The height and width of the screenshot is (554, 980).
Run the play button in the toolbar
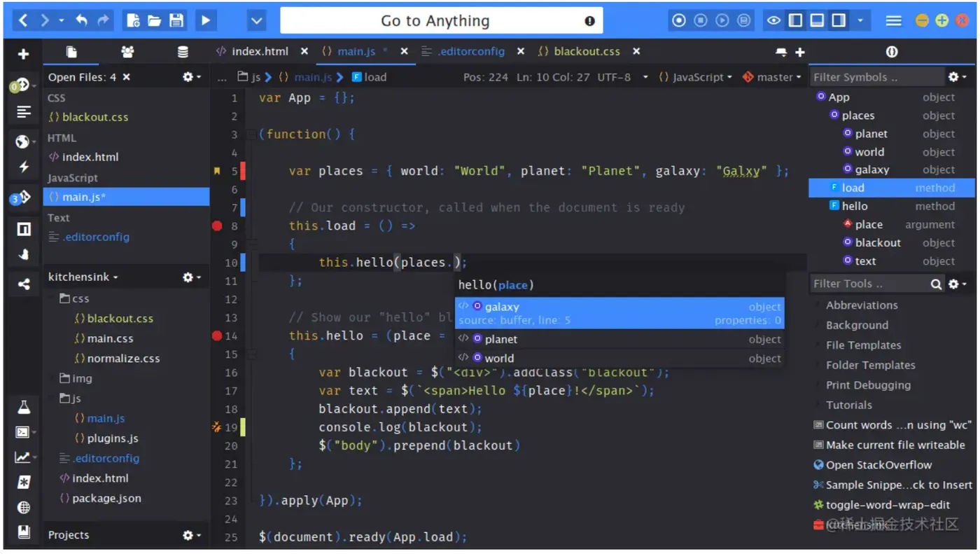point(206,20)
